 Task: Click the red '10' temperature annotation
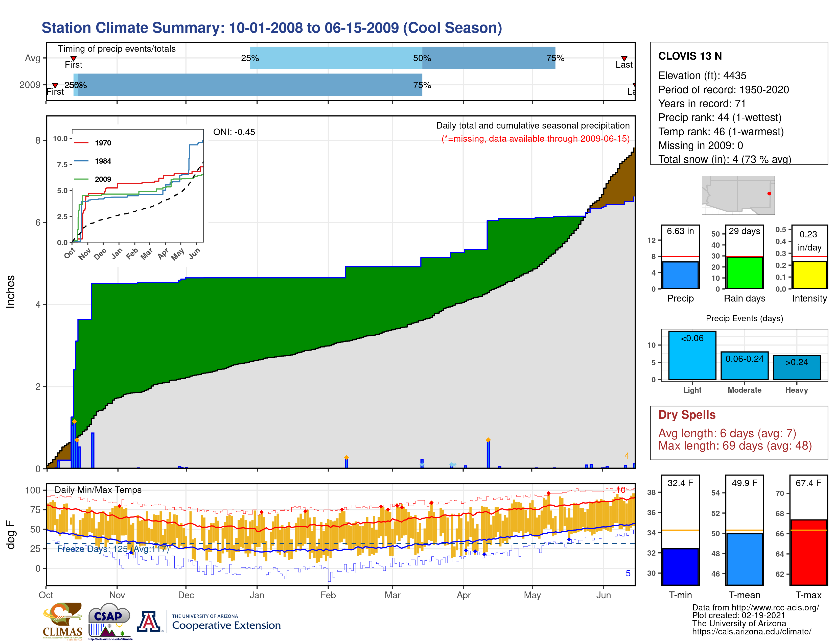click(x=620, y=490)
